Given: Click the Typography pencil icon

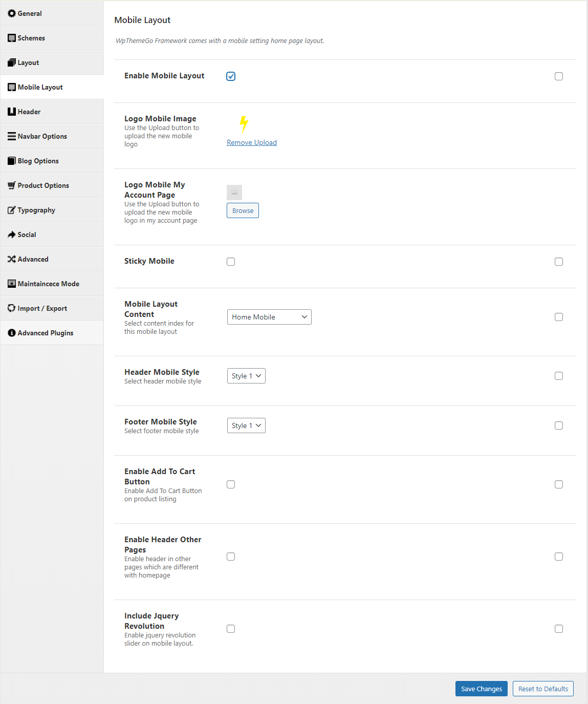Looking at the screenshot, I should coord(11,210).
